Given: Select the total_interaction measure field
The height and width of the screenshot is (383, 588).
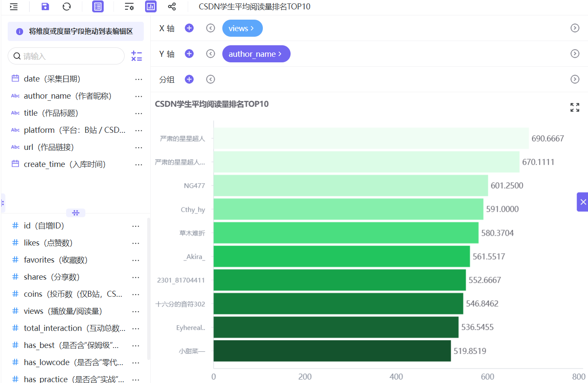Looking at the screenshot, I should (75, 328).
